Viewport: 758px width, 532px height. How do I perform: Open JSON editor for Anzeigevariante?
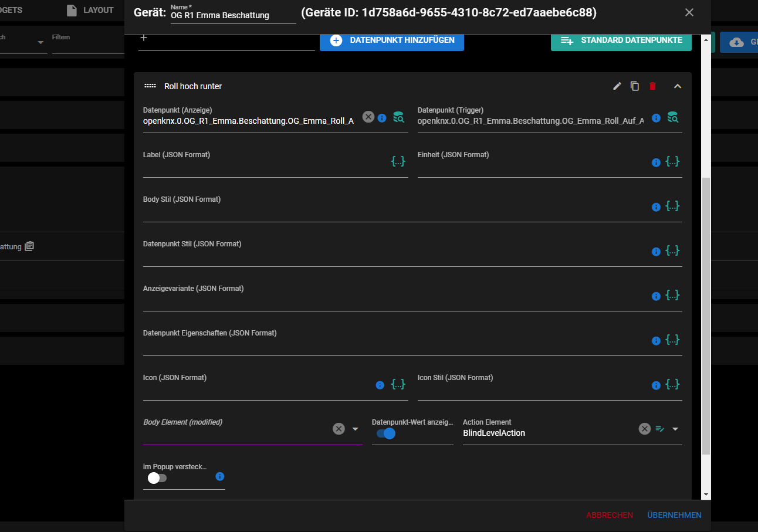pos(673,295)
